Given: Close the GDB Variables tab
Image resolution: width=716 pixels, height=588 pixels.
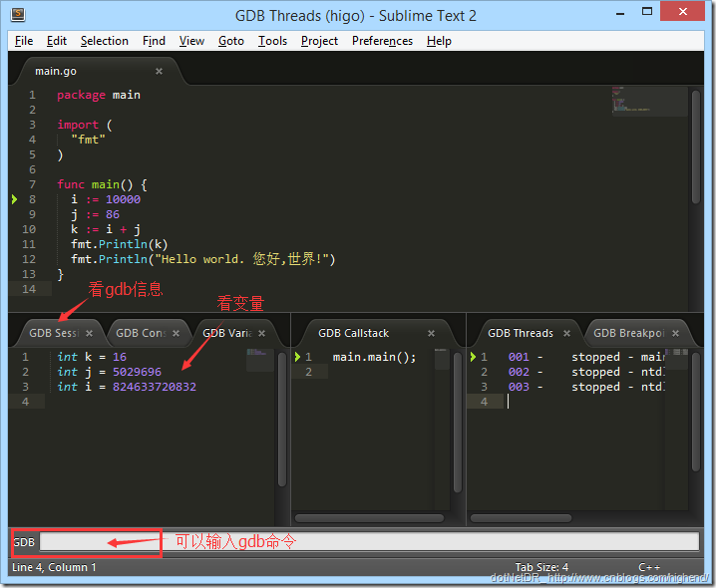Looking at the screenshot, I should (x=261, y=333).
